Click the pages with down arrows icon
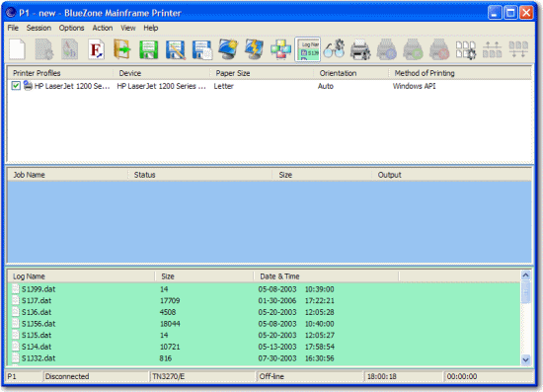Screen dimensions: 543x392 tap(518, 50)
